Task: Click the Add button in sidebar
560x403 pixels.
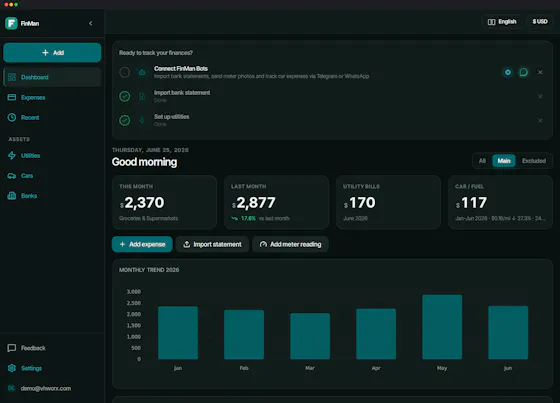Action: point(52,53)
